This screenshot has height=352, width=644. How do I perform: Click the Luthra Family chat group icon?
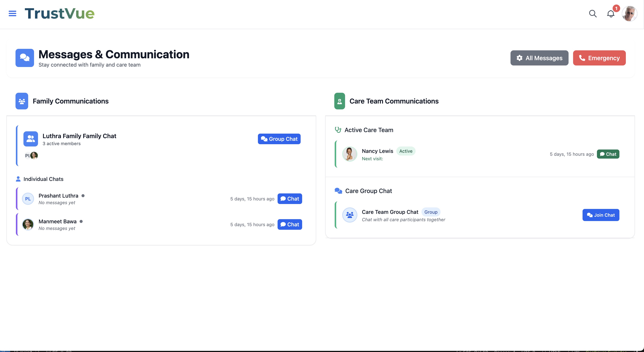(x=30, y=139)
